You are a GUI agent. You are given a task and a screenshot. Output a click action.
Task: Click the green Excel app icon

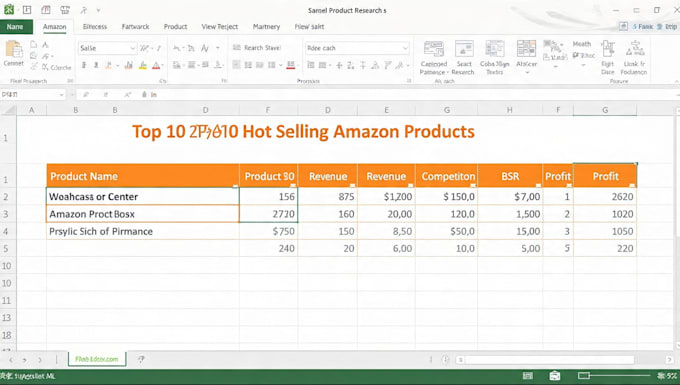(9, 10)
